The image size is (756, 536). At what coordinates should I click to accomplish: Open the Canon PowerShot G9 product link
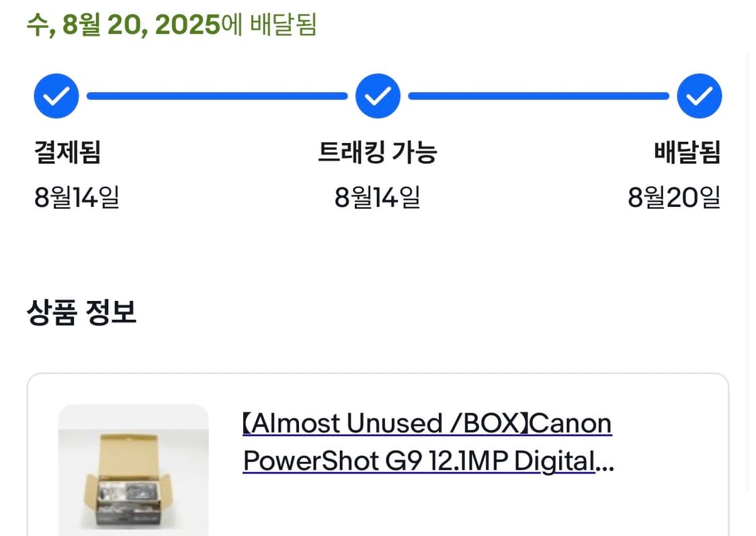click(427, 442)
